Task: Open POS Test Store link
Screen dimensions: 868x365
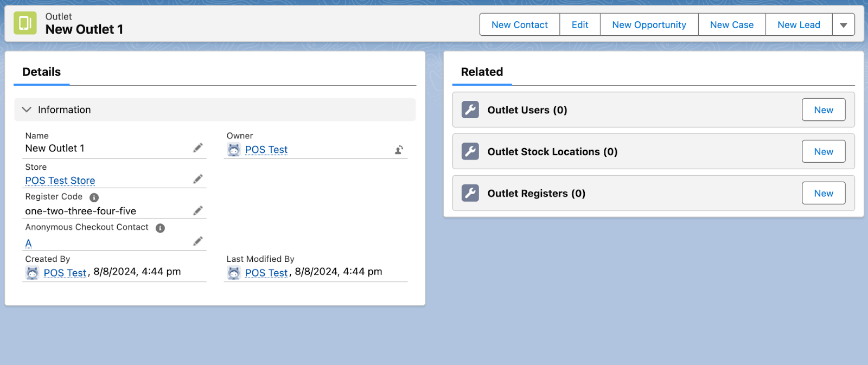Action: click(x=60, y=181)
